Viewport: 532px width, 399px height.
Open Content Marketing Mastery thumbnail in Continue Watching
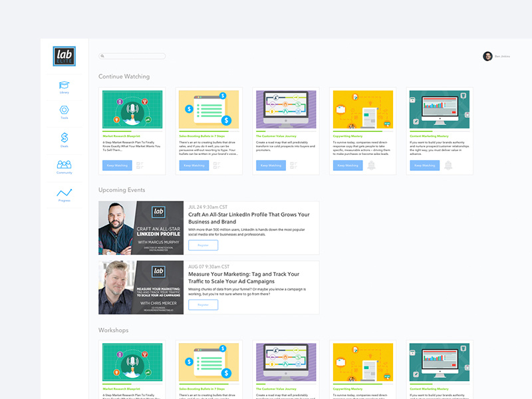[x=440, y=109]
